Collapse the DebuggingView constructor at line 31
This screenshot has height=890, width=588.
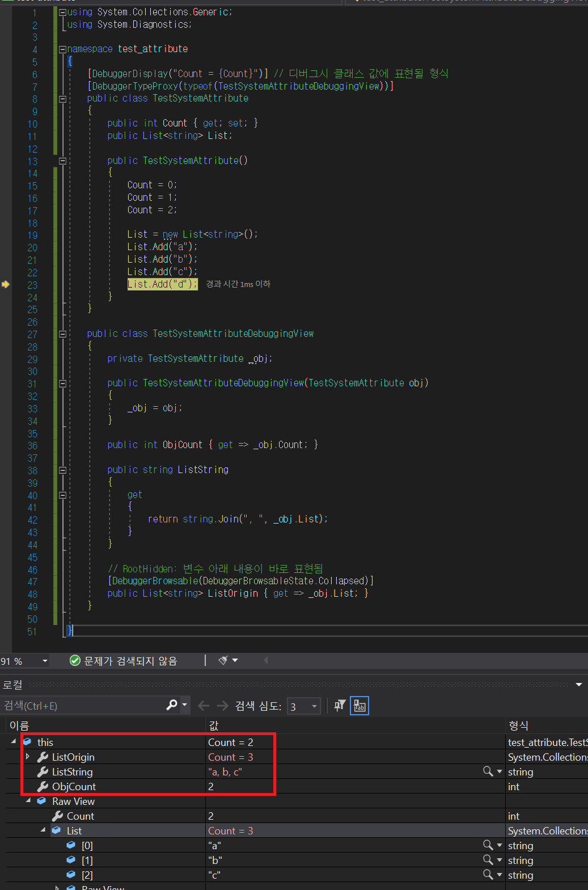(x=62, y=383)
